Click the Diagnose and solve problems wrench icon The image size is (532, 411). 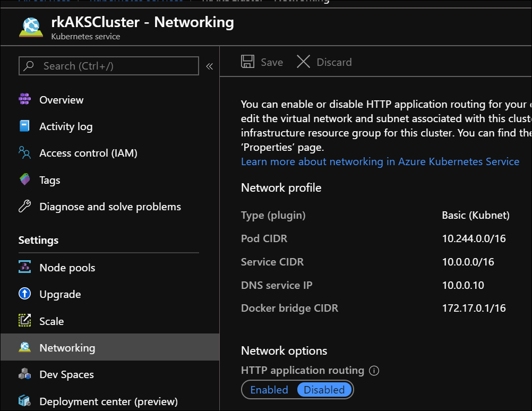pyautogui.click(x=25, y=207)
